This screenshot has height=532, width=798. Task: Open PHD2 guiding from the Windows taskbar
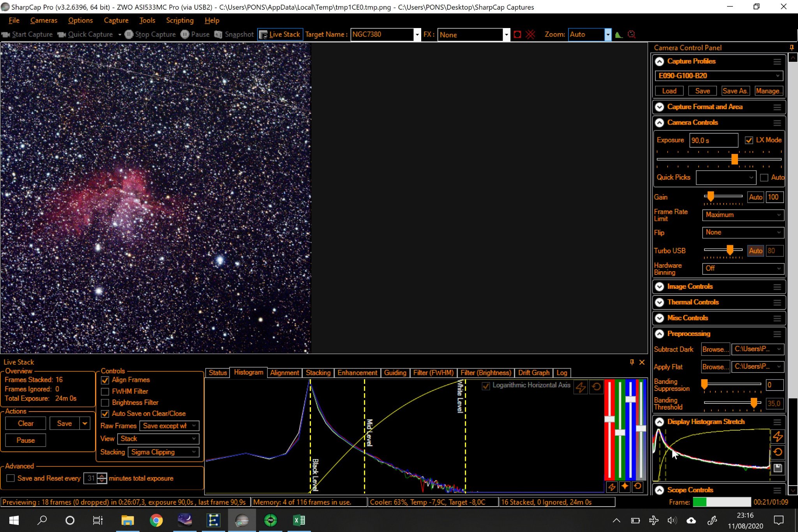270,520
